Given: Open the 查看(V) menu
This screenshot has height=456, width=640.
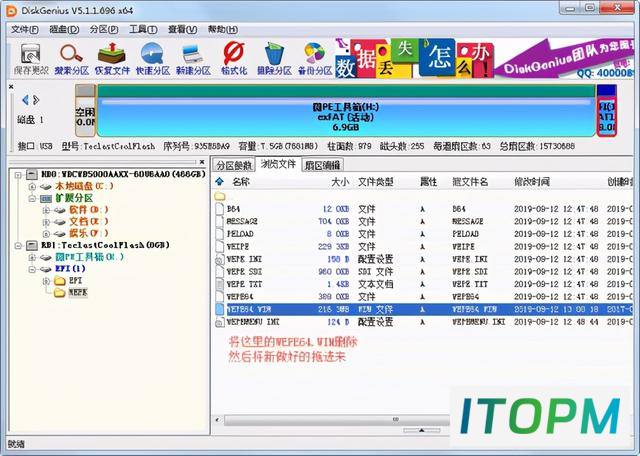Looking at the screenshot, I should point(182,29).
